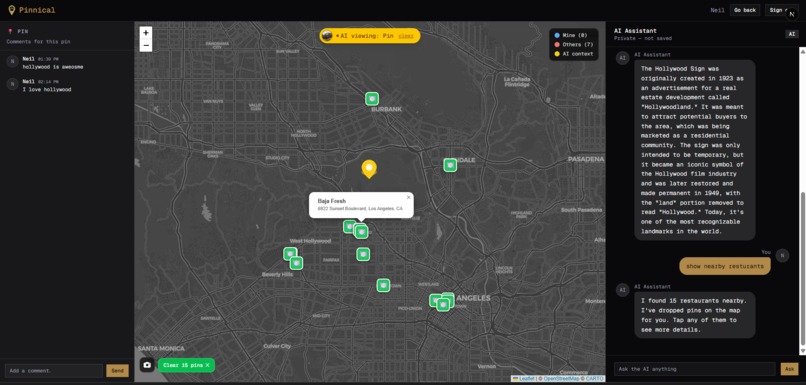Click the 'clear' link in AI viewing banner
Viewport: 806px width, 385px height.
point(406,36)
